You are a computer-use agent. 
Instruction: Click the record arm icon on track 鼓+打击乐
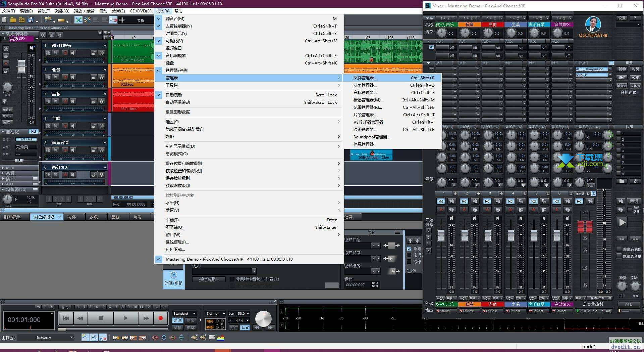pyautogui.click(x=65, y=53)
